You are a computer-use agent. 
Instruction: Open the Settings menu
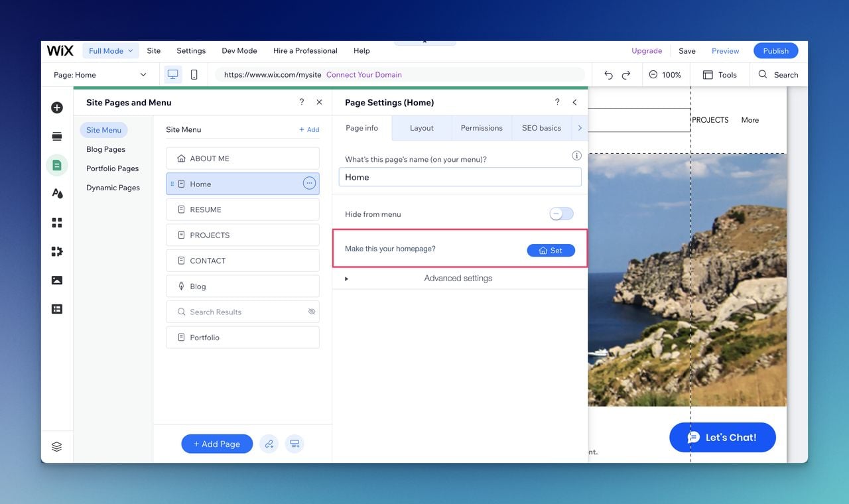(191, 51)
